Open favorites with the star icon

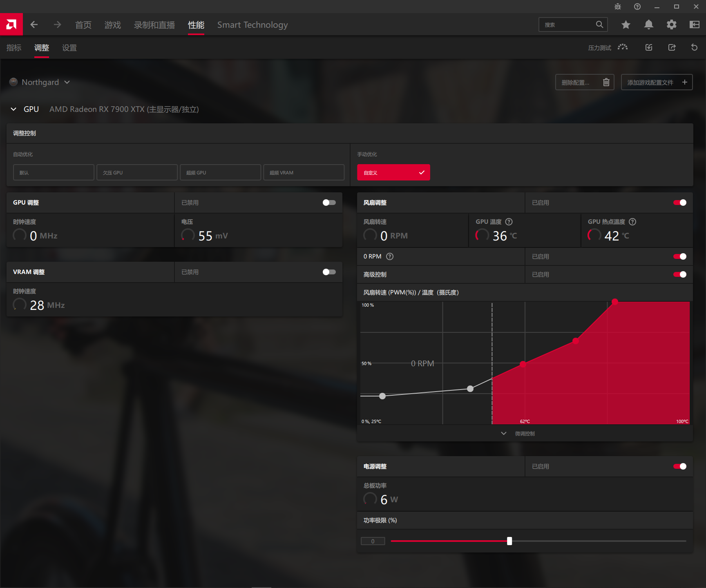[x=626, y=24]
